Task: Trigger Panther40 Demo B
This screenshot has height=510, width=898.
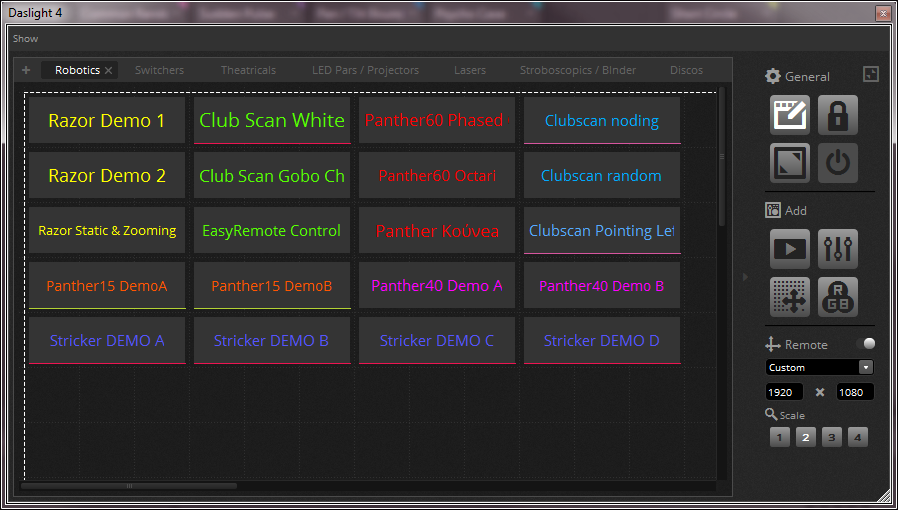Action: click(x=602, y=285)
